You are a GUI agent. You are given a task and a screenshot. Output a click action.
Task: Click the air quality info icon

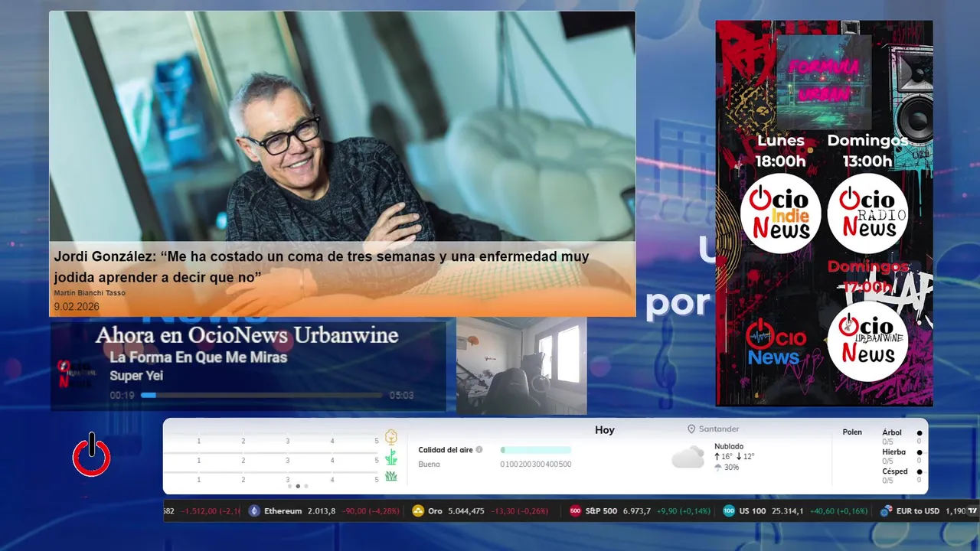479,450
